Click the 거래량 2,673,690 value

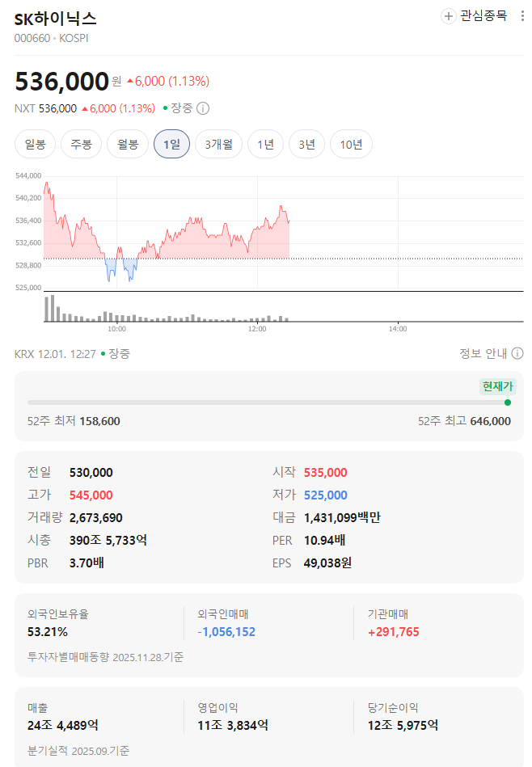click(96, 517)
